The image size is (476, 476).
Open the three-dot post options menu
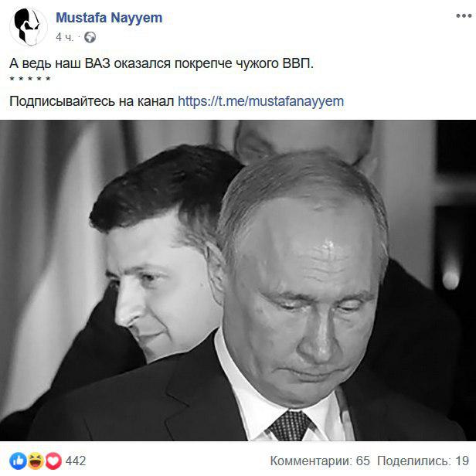point(464,15)
